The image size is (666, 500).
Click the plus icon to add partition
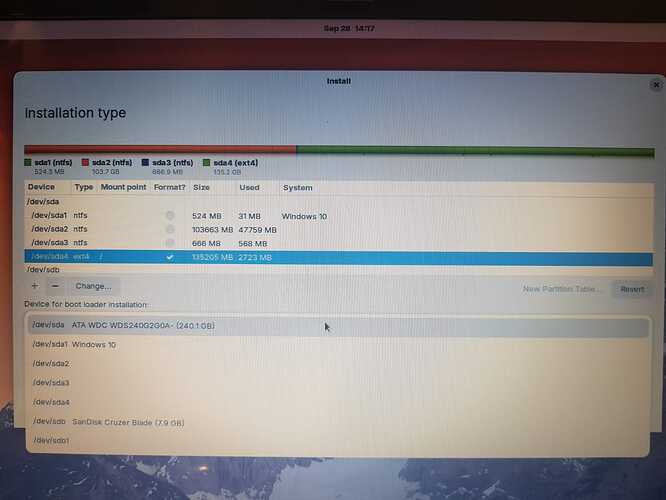pyautogui.click(x=35, y=286)
